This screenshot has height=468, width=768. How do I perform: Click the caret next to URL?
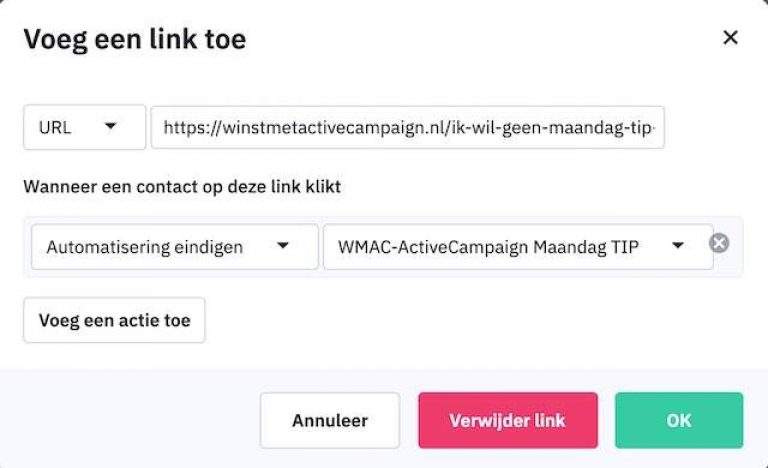[x=110, y=127]
